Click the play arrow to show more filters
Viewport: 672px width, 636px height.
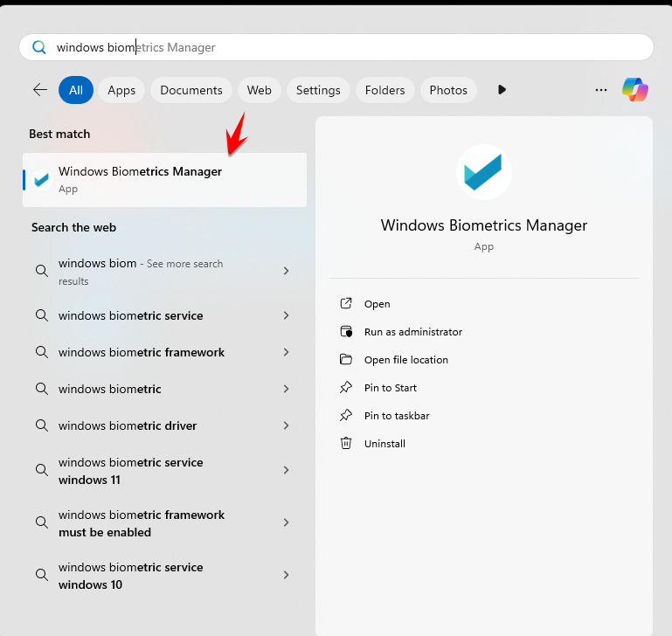pos(502,90)
